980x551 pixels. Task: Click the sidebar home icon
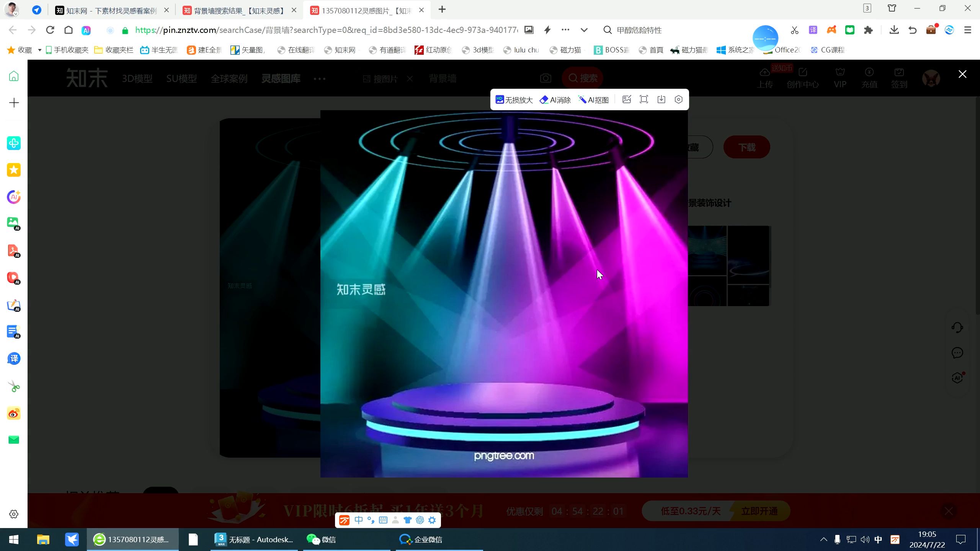pos(14,76)
